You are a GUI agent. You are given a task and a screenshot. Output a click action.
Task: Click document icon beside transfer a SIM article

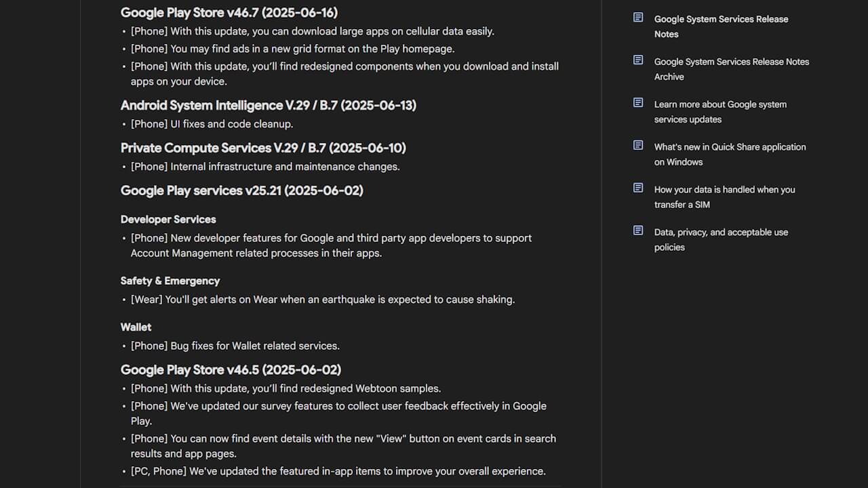click(x=638, y=188)
